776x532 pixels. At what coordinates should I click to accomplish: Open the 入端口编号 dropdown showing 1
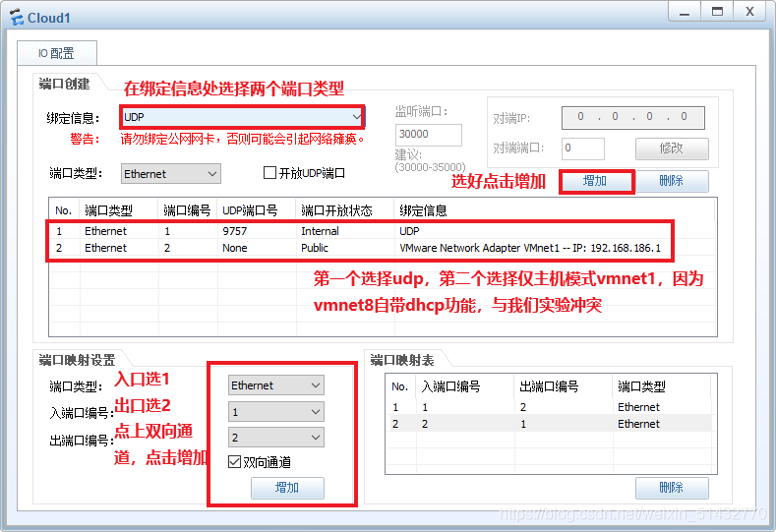click(276, 412)
